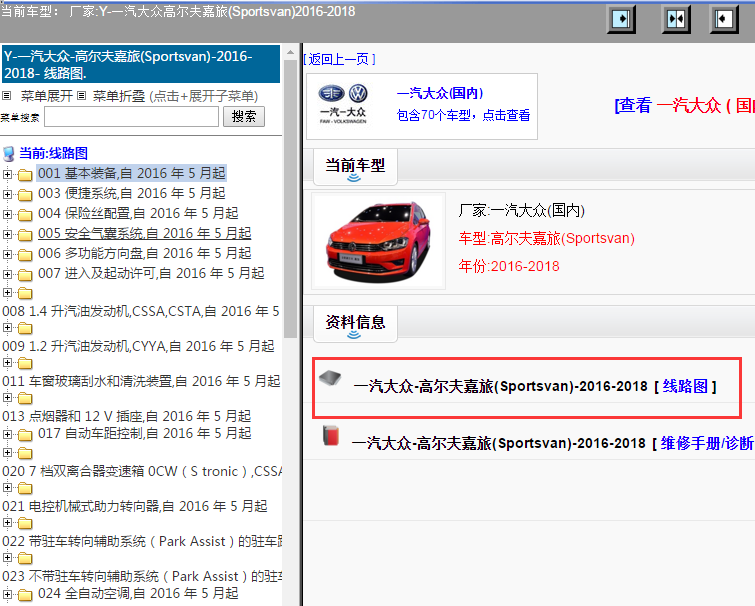Open 005 安全气囊系统 entry
Viewport: 755px width, 606px height.
coord(144,233)
